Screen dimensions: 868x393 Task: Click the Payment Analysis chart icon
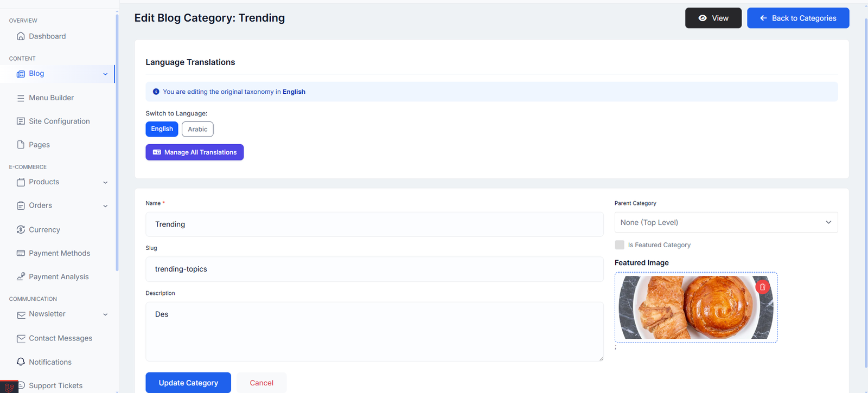[x=21, y=276]
